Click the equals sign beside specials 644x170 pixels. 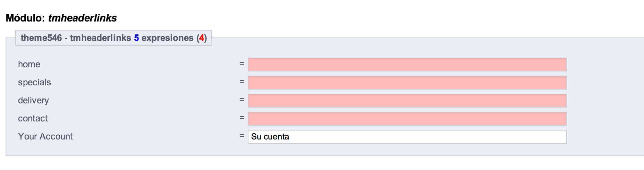[242, 82]
